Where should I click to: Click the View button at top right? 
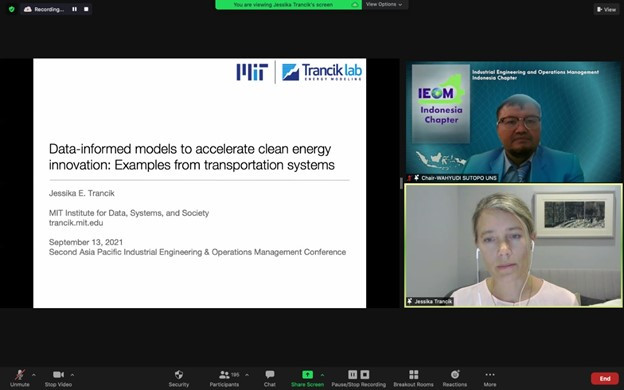[606, 9]
